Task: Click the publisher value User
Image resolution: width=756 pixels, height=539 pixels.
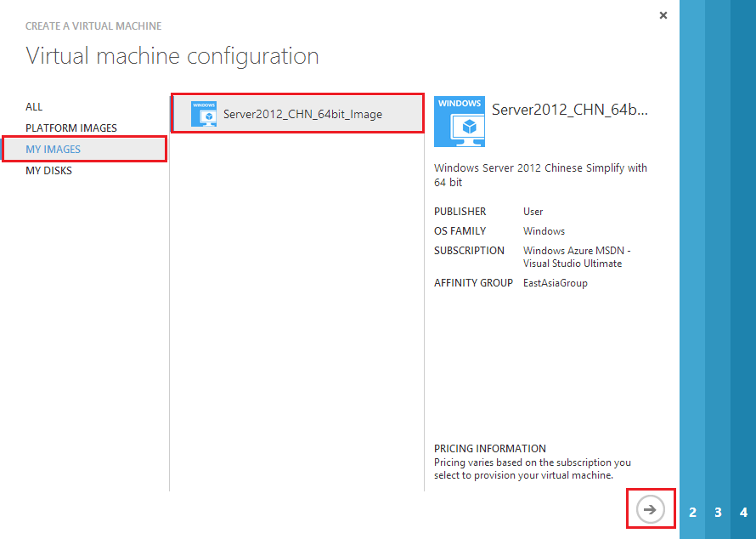Action: point(533,212)
